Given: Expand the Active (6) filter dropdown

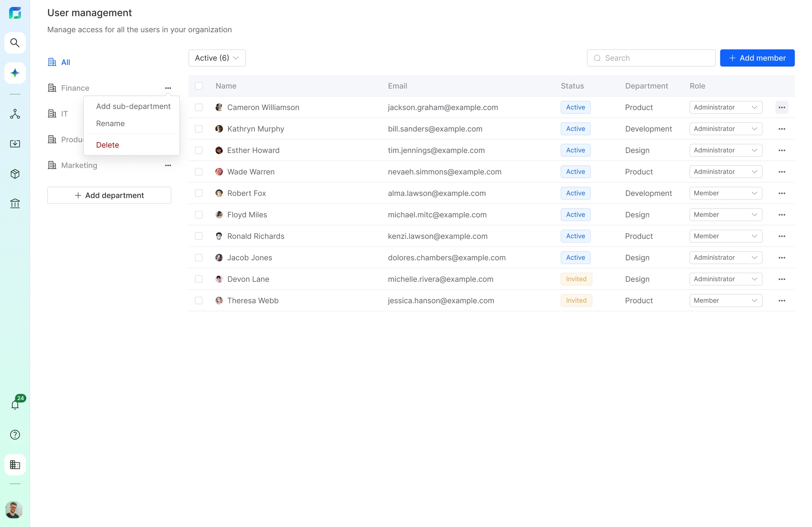Looking at the screenshot, I should [217, 58].
